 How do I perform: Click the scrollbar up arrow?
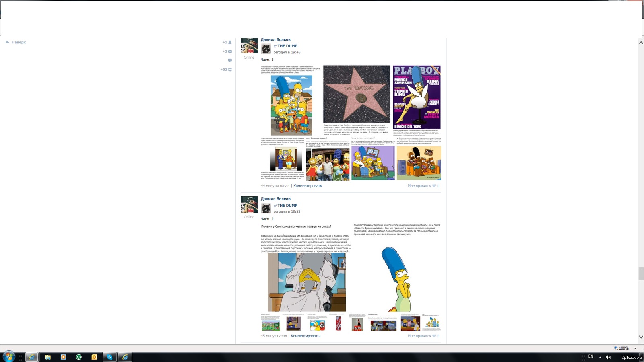point(641,42)
